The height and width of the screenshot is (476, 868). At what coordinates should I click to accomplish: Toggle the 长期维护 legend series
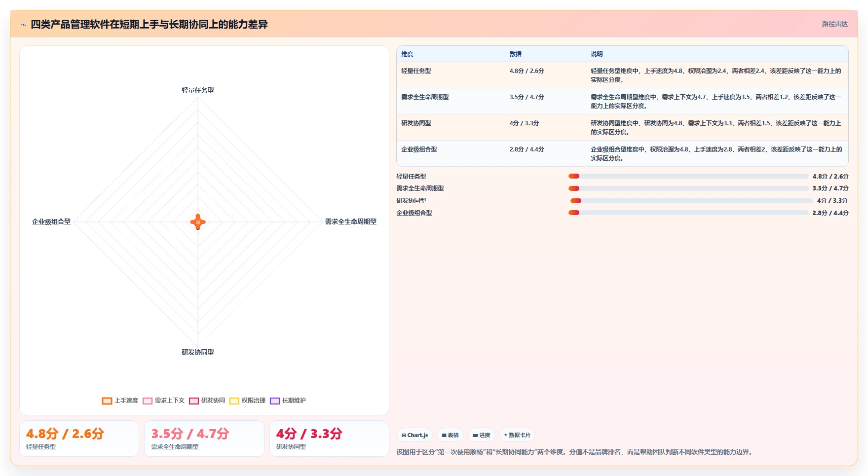point(288,401)
